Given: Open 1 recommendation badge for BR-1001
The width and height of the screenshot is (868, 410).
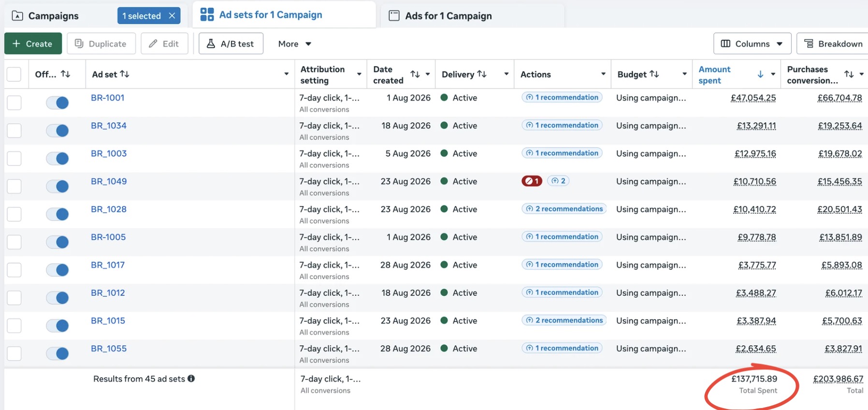Looking at the screenshot, I should coord(562,97).
